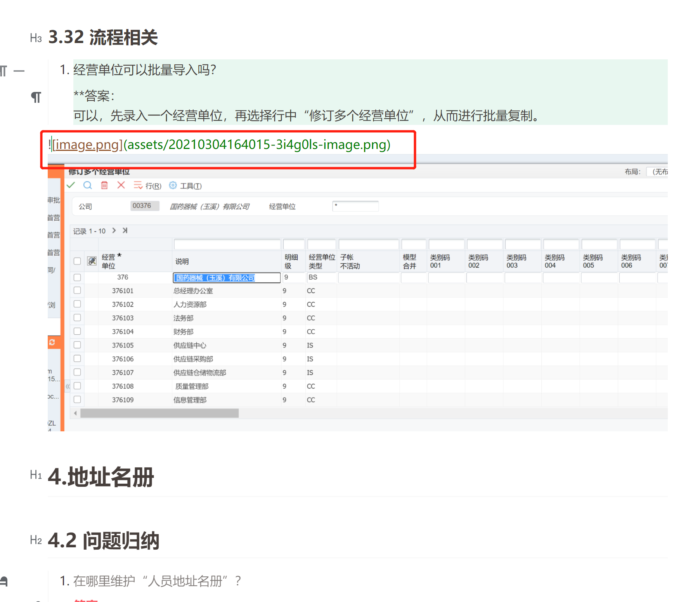Click the 经营单位 filter input field

point(355,206)
